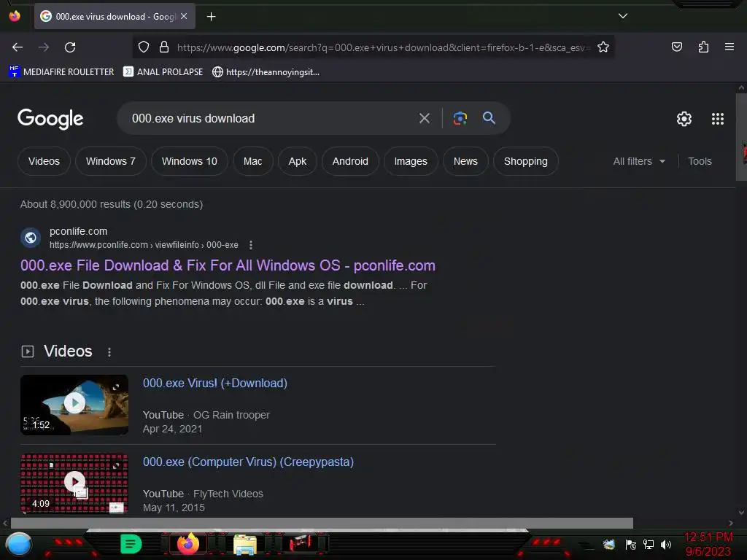
Task: Open Google quick settings gear
Action: pyautogui.click(x=684, y=119)
